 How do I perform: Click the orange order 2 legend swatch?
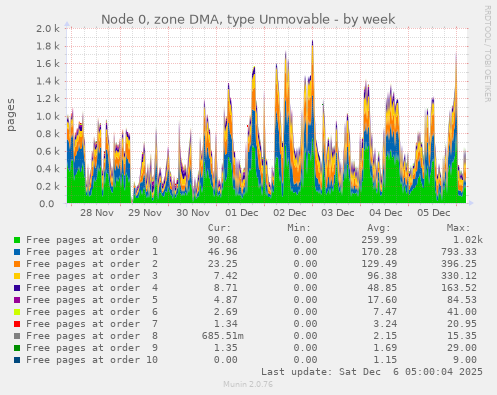[x=17, y=264]
